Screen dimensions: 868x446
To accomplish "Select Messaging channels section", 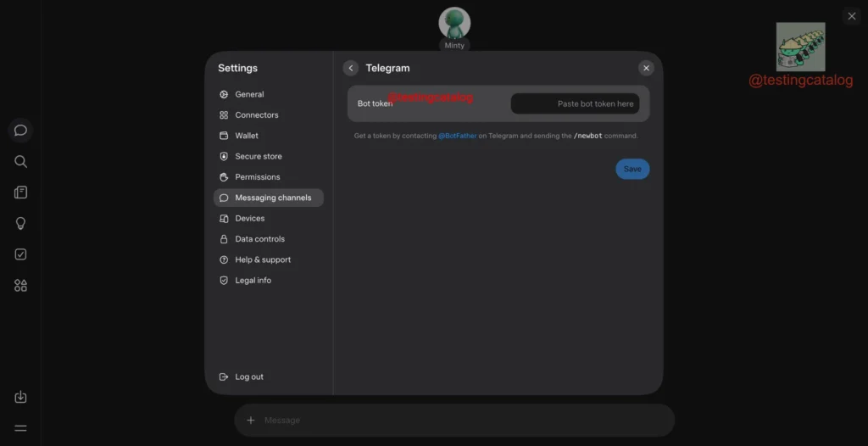I will [x=269, y=198].
